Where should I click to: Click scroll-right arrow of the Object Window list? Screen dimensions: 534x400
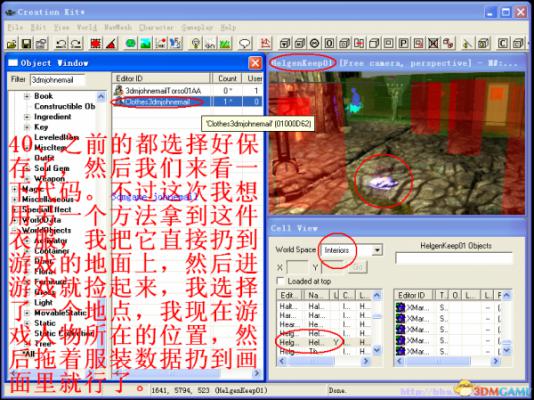(x=256, y=373)
